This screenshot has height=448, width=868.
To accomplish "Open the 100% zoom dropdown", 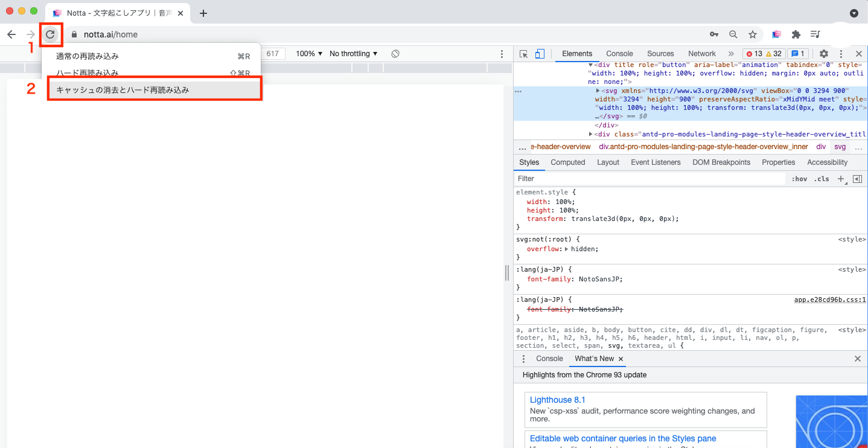I will (309, 54).
